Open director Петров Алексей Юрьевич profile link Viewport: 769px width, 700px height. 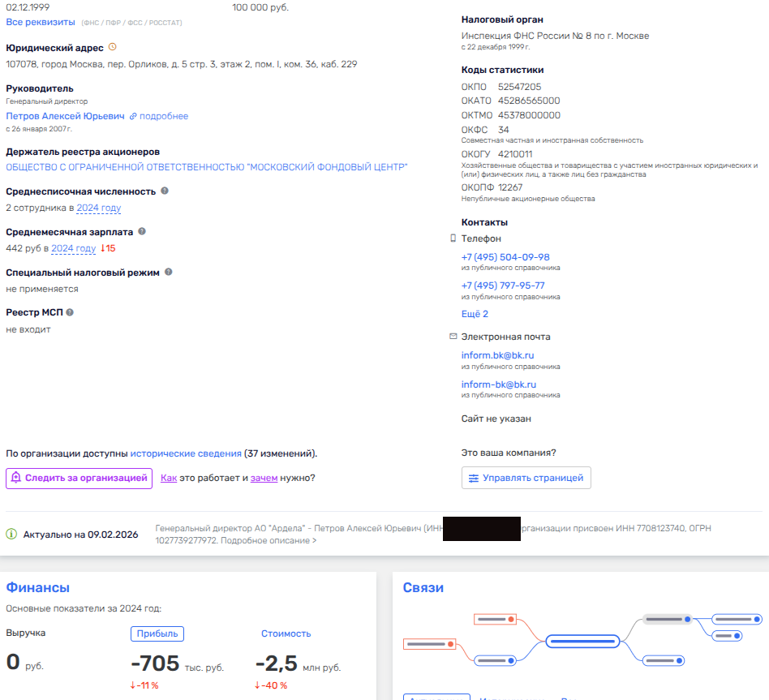[65, 116]
